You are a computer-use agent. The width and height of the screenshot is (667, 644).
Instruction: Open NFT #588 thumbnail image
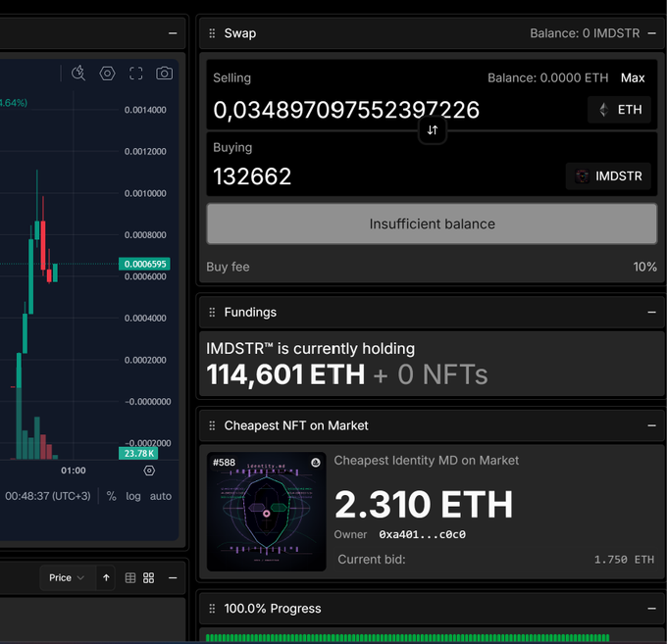click(x=266, y=512)
